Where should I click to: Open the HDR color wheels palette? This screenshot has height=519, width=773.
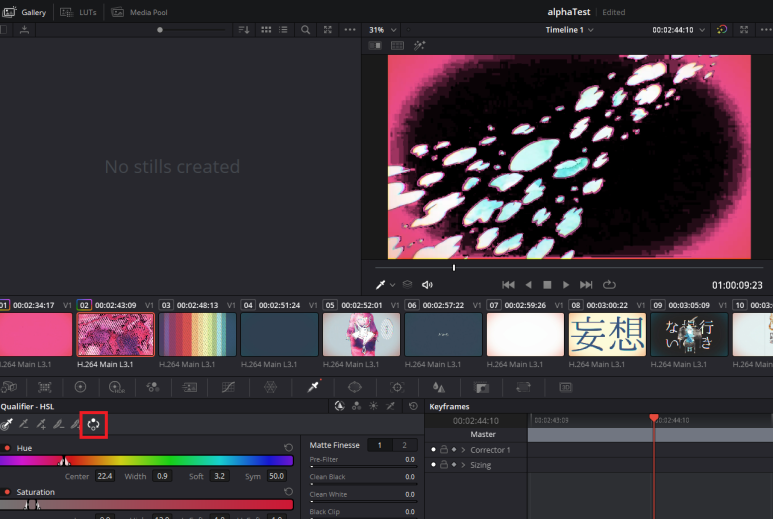click(x=117, y=387)
